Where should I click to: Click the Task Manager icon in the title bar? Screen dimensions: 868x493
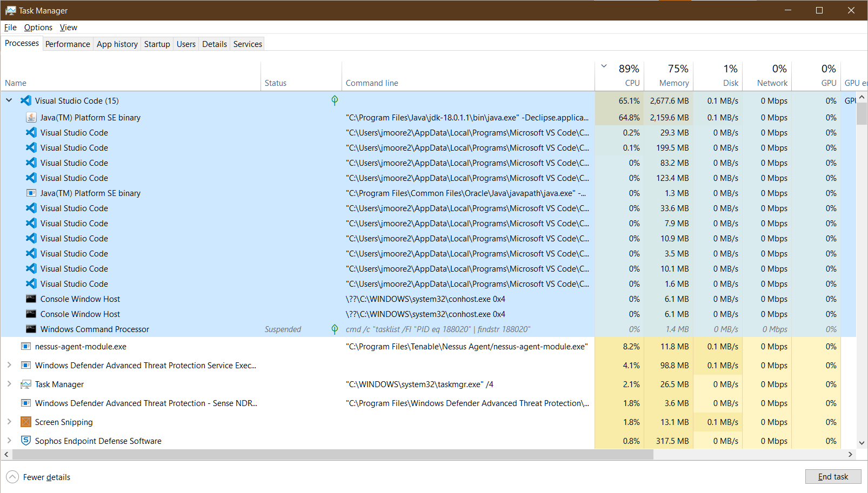coord(9,10)
